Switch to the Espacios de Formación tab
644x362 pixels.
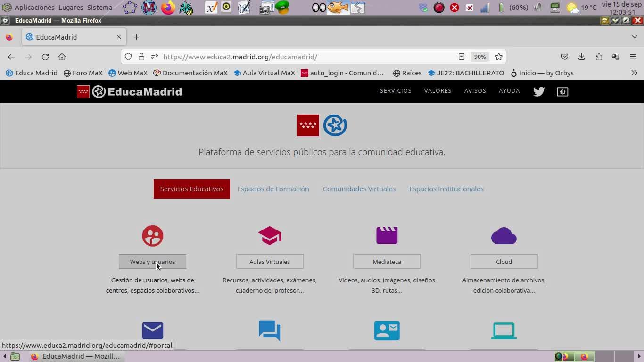coord(273,189)
